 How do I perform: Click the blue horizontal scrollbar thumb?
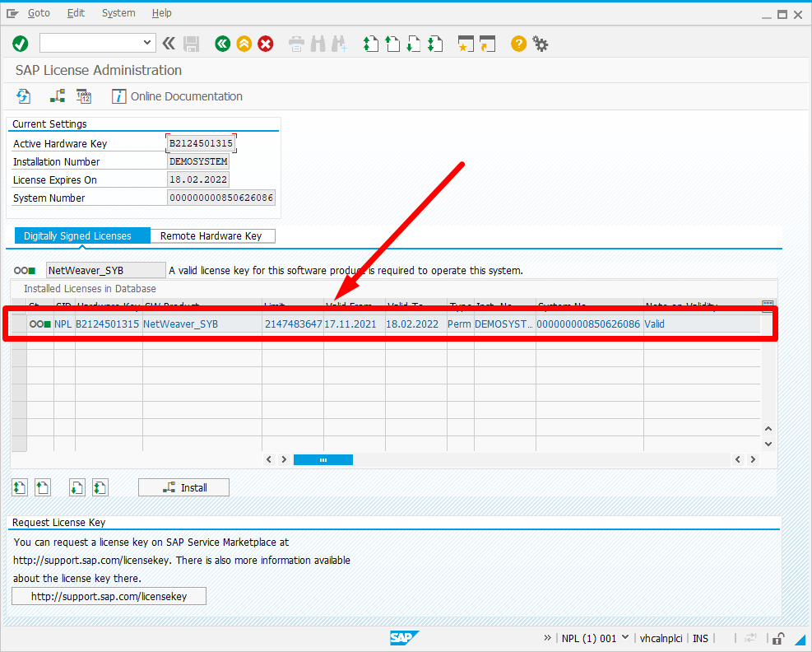click(323, 459)
